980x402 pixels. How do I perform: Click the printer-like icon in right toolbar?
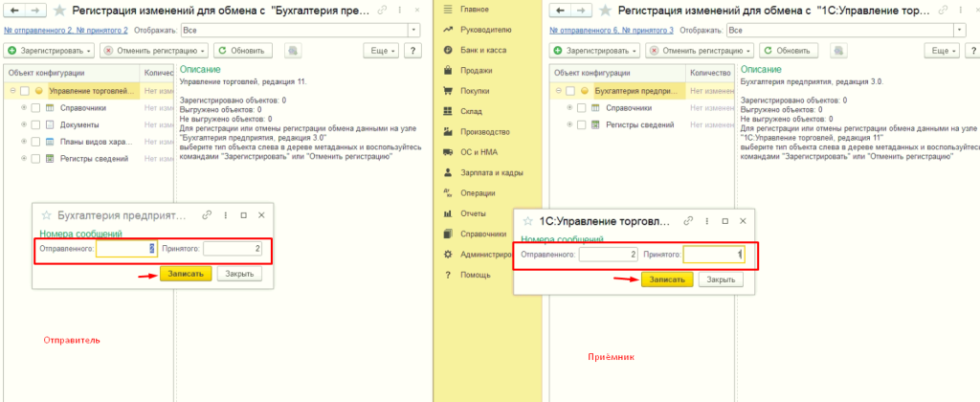[838, 51]
